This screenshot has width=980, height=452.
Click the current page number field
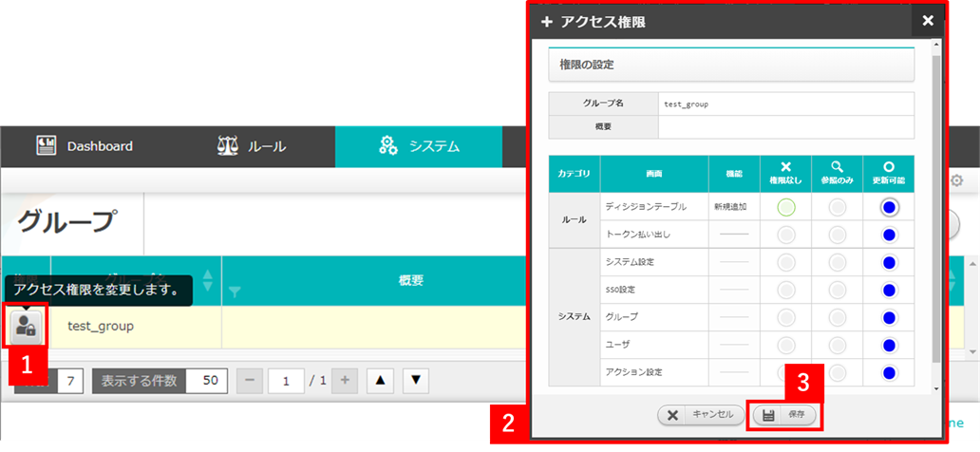click(286, 381)
